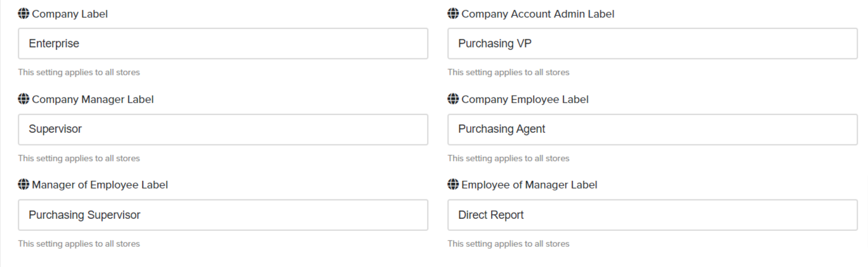The height and width of the screenshot is (267, 868).
Task: Click the Employee of Manager Label heading
Action: (x=529, y=185)
